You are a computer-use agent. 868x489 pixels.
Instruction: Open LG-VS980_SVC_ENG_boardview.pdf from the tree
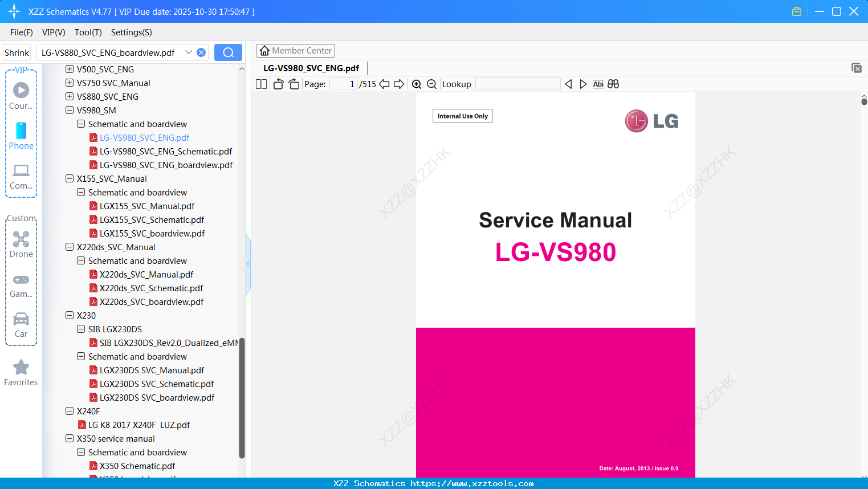pyautogui.click(x=166, y=165)
